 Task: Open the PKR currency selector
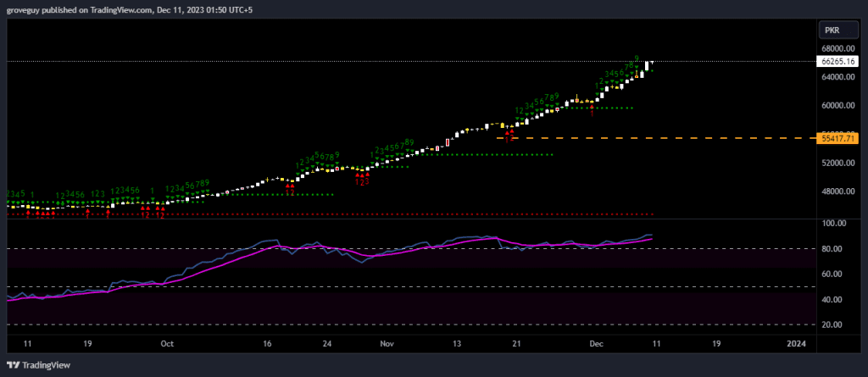point(832,30)
